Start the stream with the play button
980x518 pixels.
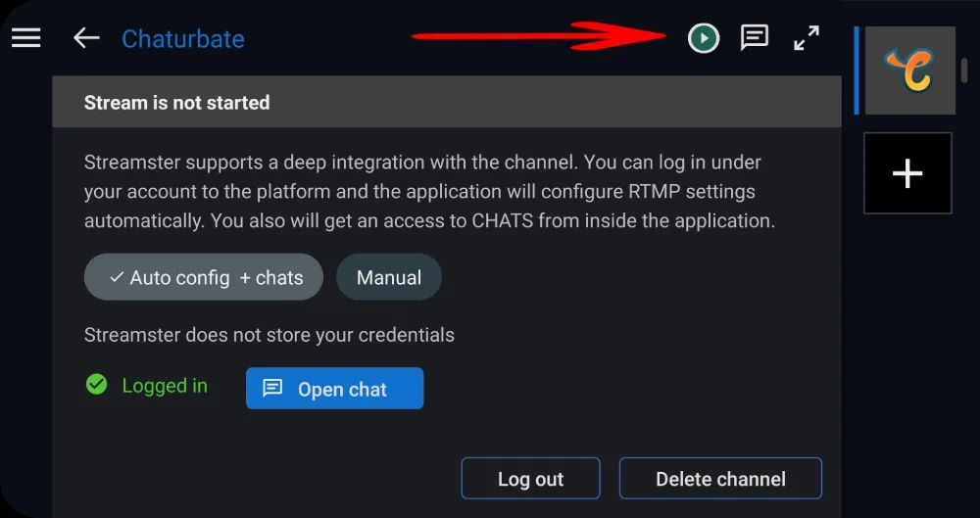tap(704, 38)
